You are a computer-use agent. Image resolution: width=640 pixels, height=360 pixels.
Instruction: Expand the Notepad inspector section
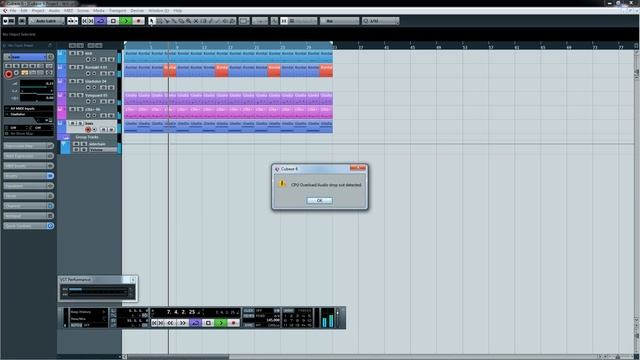point(29,216)
